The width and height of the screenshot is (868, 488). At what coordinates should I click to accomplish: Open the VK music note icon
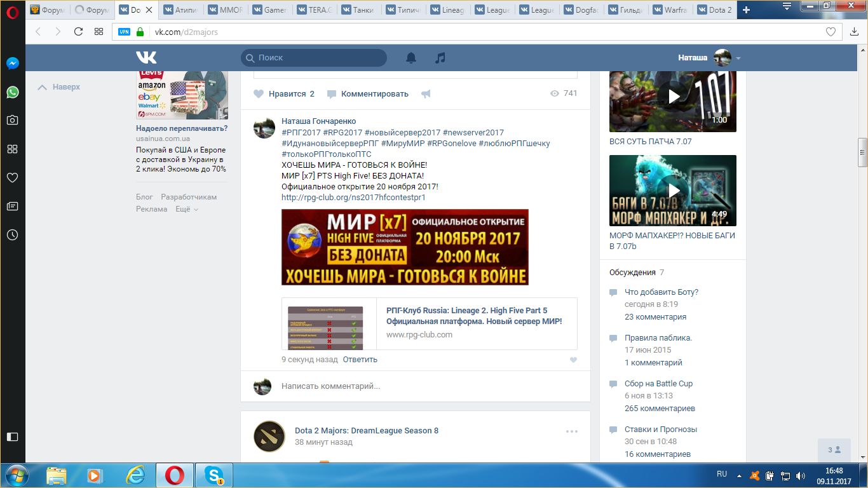(x=440, y=58)
